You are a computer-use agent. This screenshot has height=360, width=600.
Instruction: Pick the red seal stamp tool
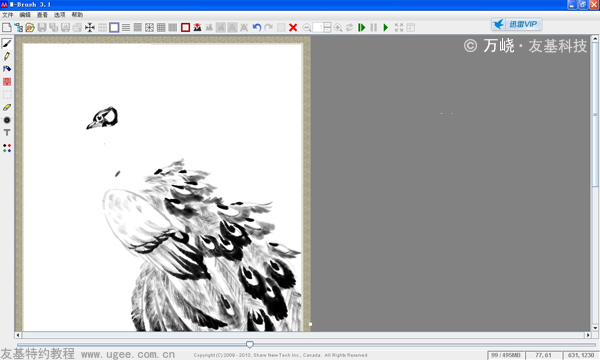tap(7, 81)
